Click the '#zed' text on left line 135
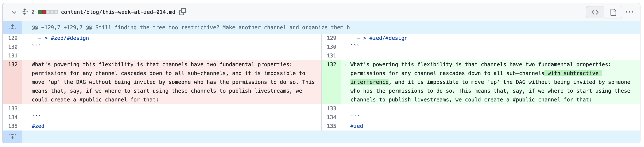644x147 pixels. tap(38, 126)
